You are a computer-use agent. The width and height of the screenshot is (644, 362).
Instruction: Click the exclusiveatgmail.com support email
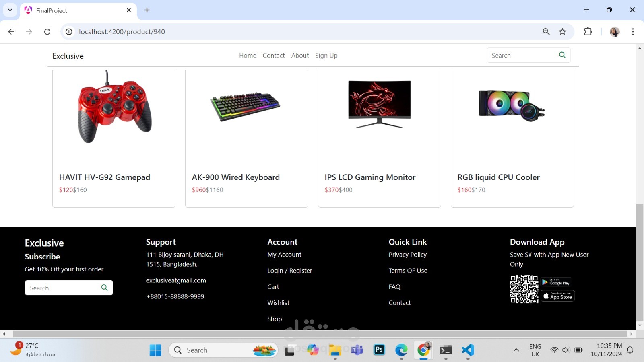coord(176,280)
